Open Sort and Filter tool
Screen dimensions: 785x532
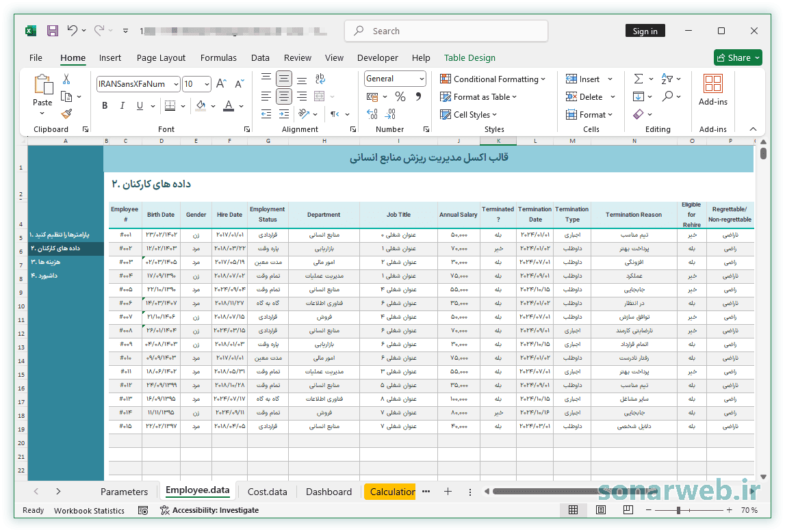(667, 79)
